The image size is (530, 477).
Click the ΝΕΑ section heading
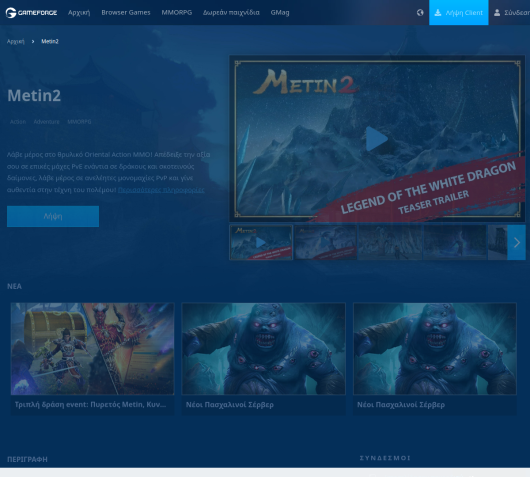[14, 286]
